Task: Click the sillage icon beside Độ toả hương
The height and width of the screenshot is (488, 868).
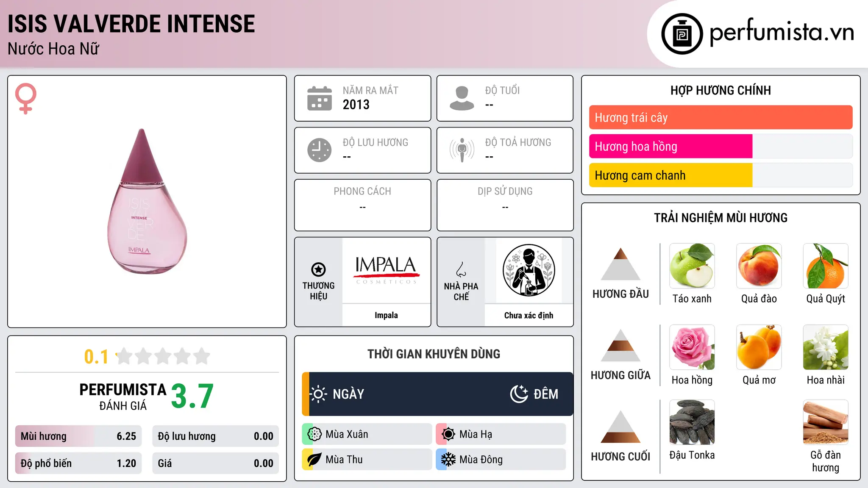Action: click(x=462, y=150)
